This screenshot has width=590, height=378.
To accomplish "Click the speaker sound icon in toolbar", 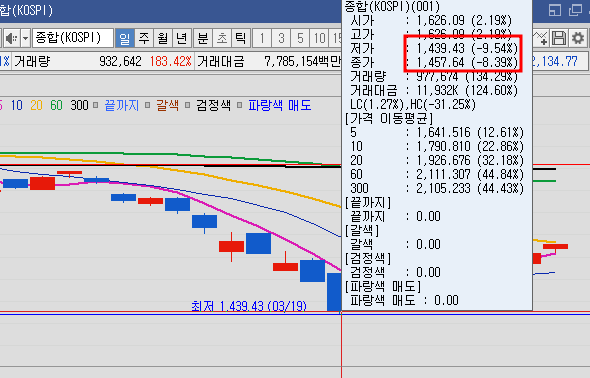I will point(11,38).
